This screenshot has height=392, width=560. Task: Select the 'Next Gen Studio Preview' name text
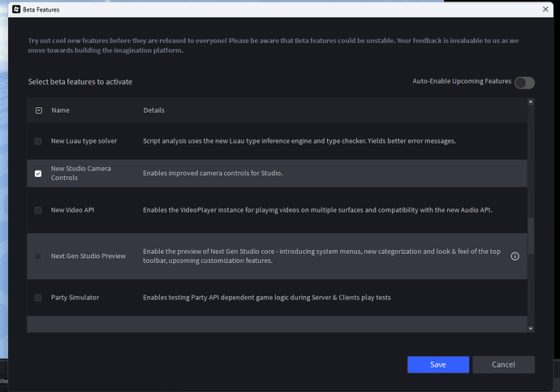(88, 256)
